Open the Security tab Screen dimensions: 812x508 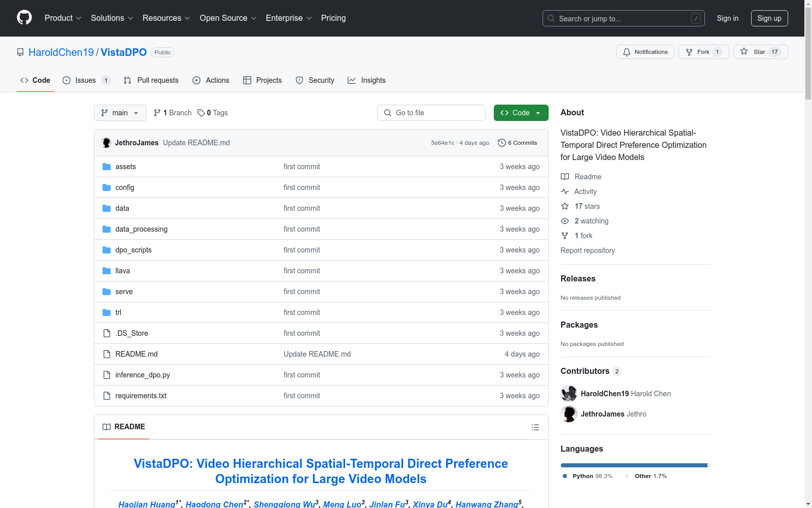(315, 80)
